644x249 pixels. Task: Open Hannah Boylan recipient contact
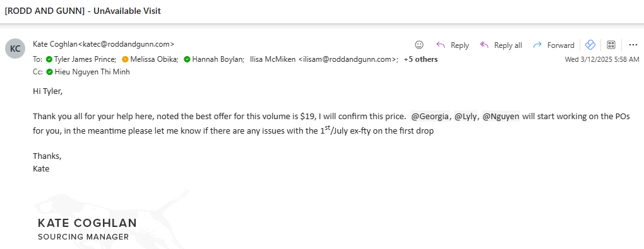pyautogui.click(x=218, y=59)
